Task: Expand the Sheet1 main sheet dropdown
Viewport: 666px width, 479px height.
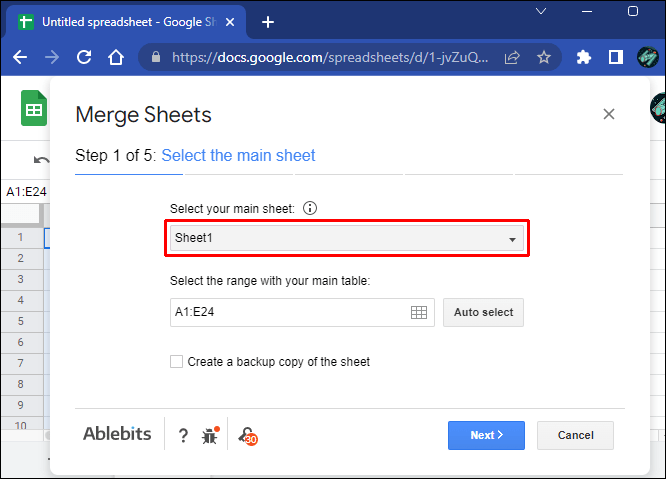Action: point(346,239)
